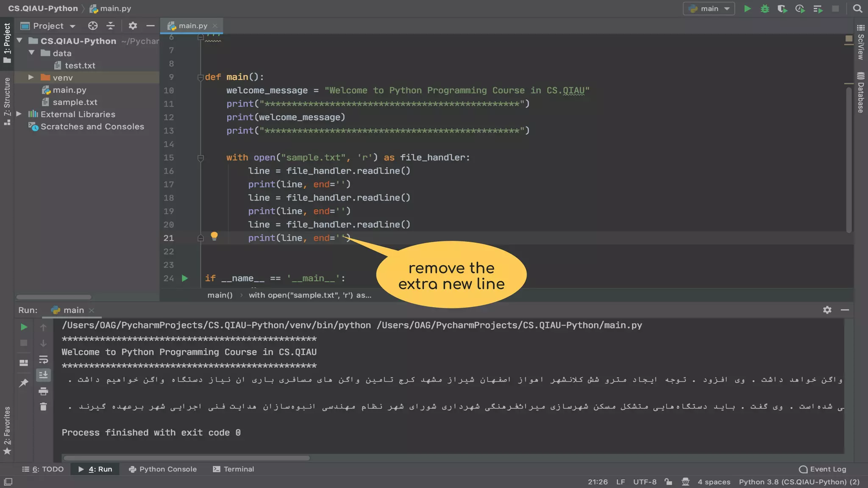The height and width of the screenshot is (488, 868).
Task: Toggle soft-wrap in the Run console
Action: 43,360
